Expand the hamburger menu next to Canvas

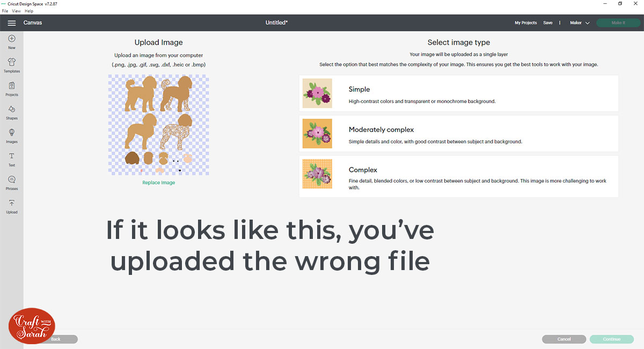coord(11,23)
